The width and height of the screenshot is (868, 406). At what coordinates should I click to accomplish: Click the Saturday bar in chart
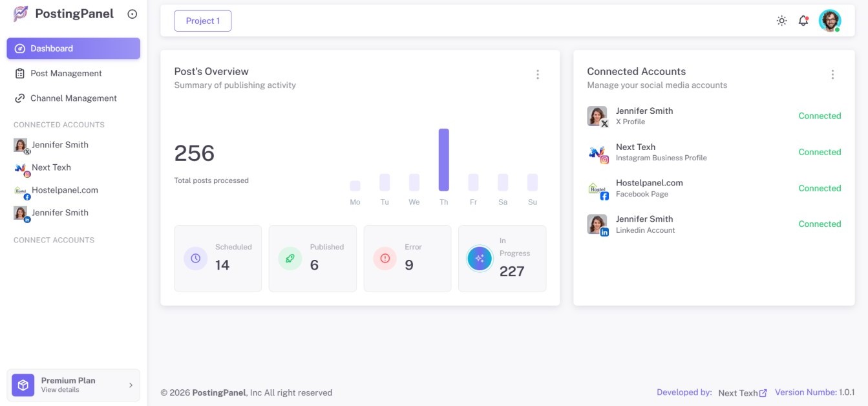point(503,182)
